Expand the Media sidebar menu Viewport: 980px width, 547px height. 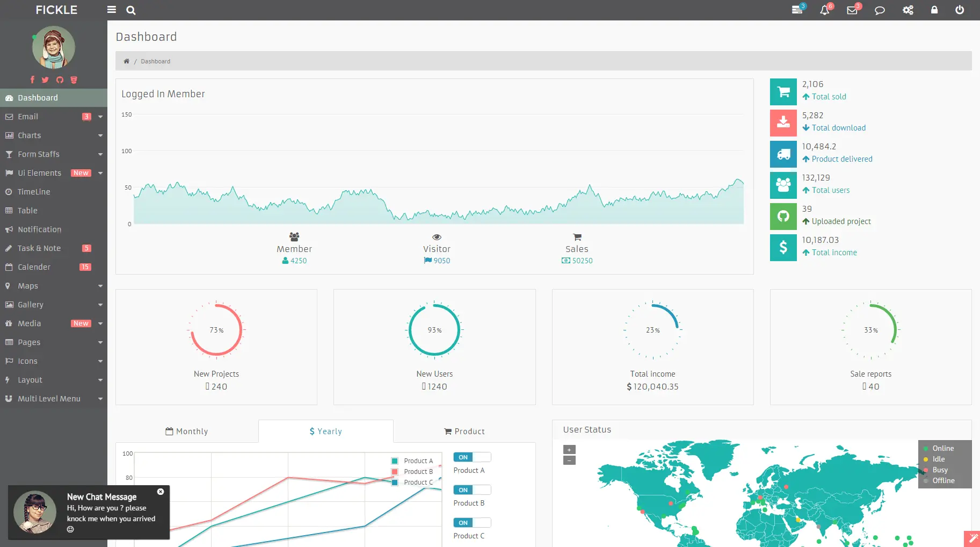(54, 323)
